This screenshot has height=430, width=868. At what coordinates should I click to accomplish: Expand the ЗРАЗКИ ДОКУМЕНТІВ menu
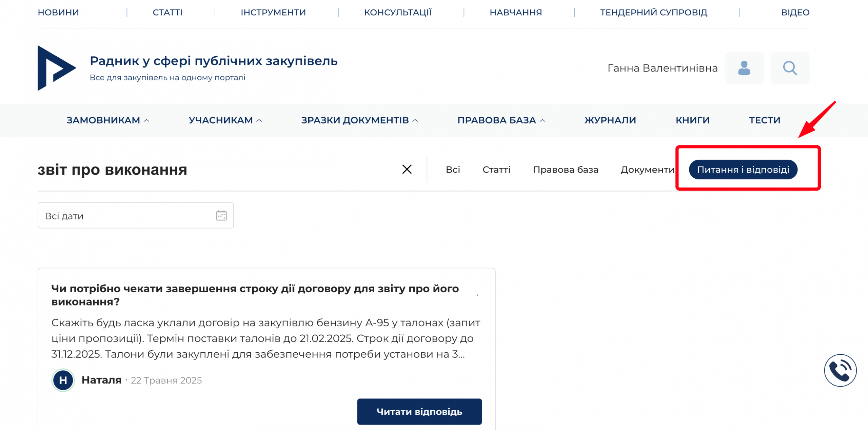[359, 120]
